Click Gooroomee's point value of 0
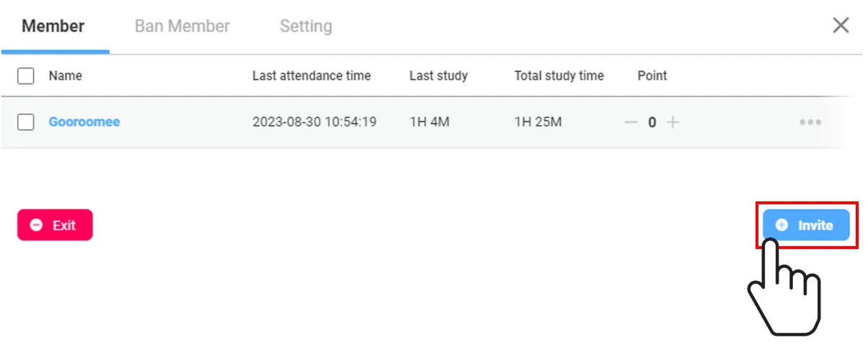The width and height of the screenshot is (868, 358). [x=652, y=123]
